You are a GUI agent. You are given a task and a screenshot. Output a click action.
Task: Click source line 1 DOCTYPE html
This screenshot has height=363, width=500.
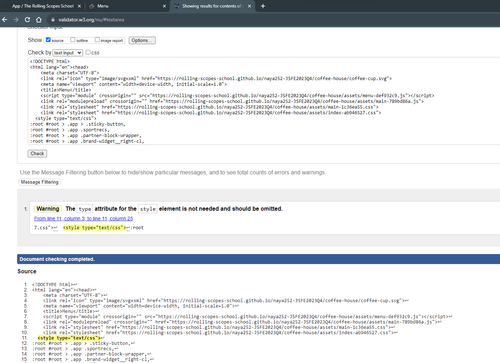[52, 284]
